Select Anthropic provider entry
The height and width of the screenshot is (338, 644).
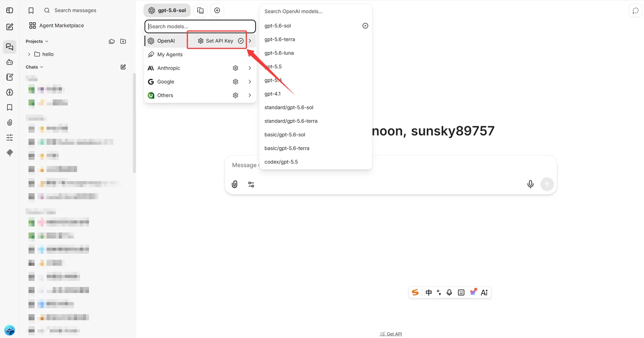(169, 68)
